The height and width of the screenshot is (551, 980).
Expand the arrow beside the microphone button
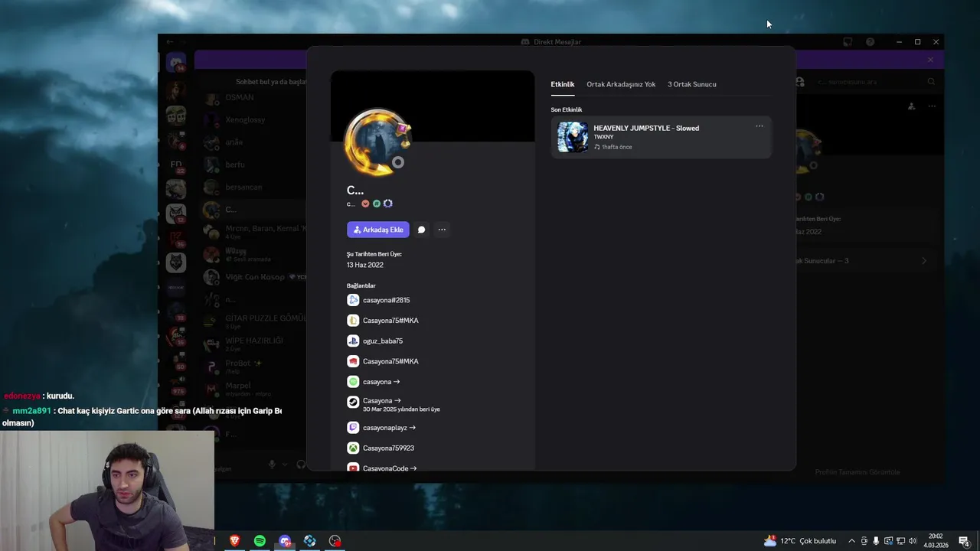pyautogui.click(x=285, y=464)
